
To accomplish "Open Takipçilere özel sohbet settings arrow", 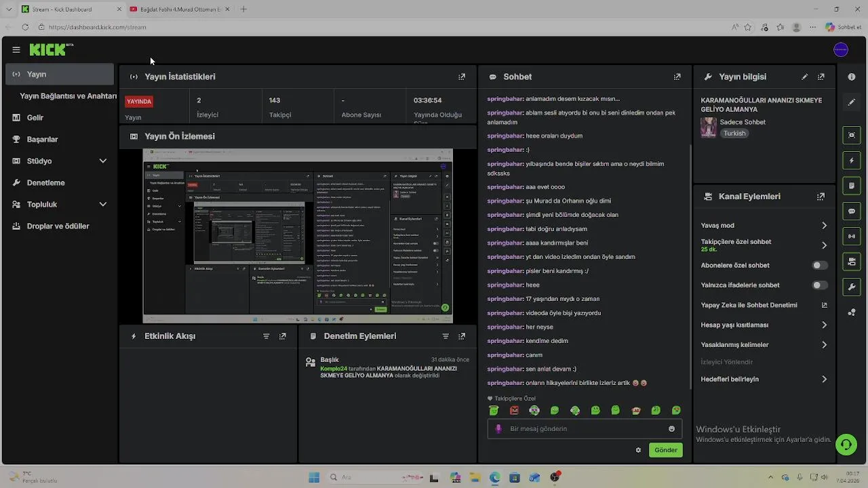I will (824, 245).
